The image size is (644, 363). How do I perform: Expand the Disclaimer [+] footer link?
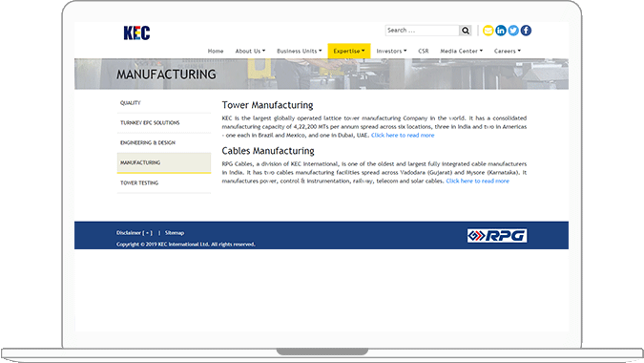point(135,233)
